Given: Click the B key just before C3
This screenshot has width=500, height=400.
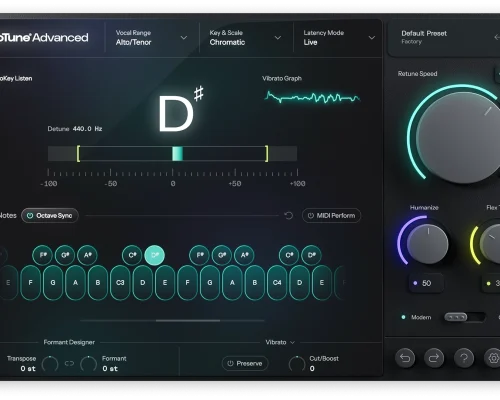Looking at the screenshot, I should 98,283.
